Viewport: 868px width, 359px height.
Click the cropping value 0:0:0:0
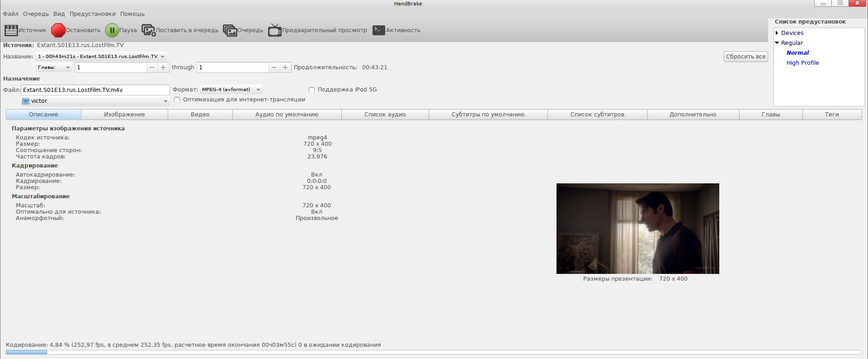pos(317,181)
